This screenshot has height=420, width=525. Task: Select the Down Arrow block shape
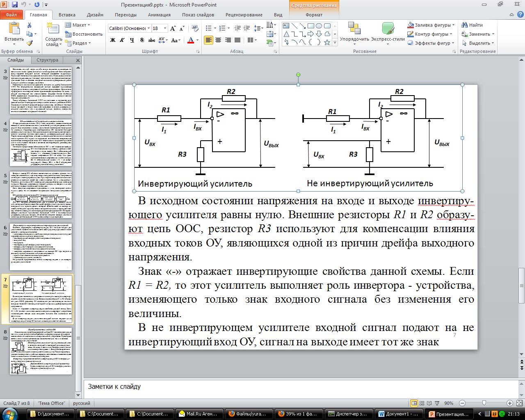click(x=319, y=34)
